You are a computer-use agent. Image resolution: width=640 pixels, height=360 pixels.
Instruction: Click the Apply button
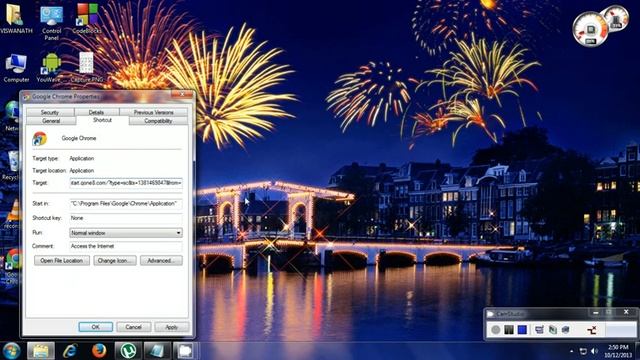[x=171, y=327]
